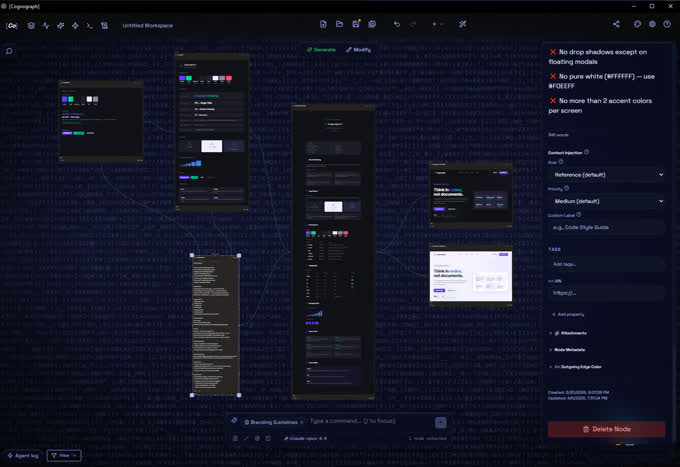Click the Untitled Workspace title

147,26
